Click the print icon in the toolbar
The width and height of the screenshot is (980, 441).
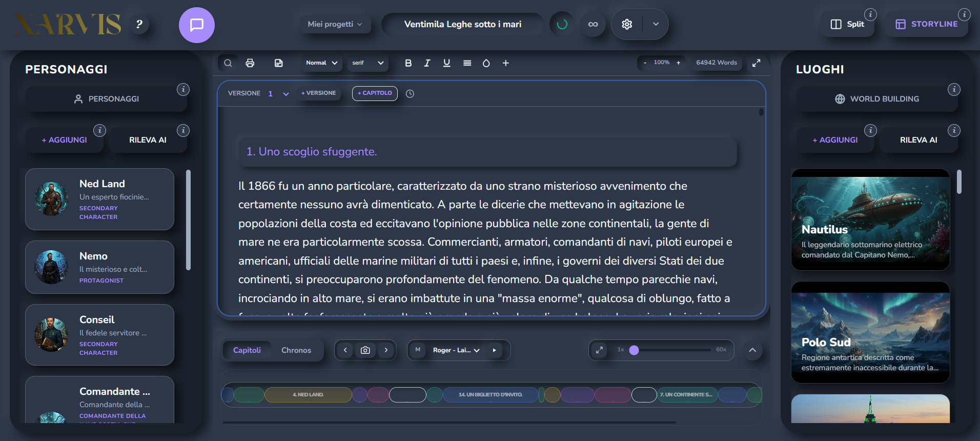pos(250,63)
